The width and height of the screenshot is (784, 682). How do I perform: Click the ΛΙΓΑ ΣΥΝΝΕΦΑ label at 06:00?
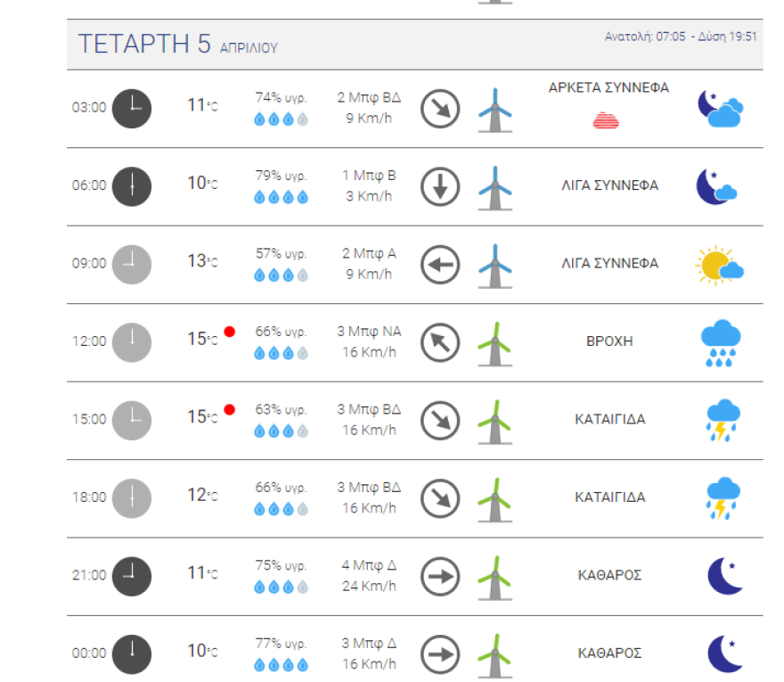pos(610,185)
